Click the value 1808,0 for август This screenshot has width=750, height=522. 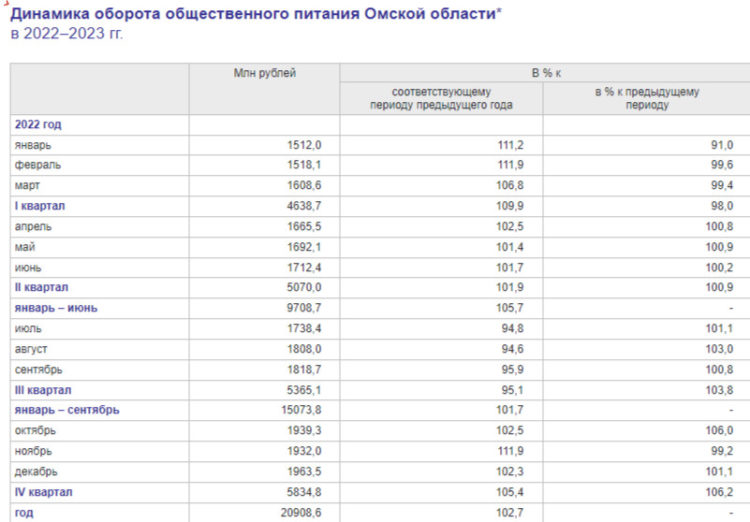(304, 349)
